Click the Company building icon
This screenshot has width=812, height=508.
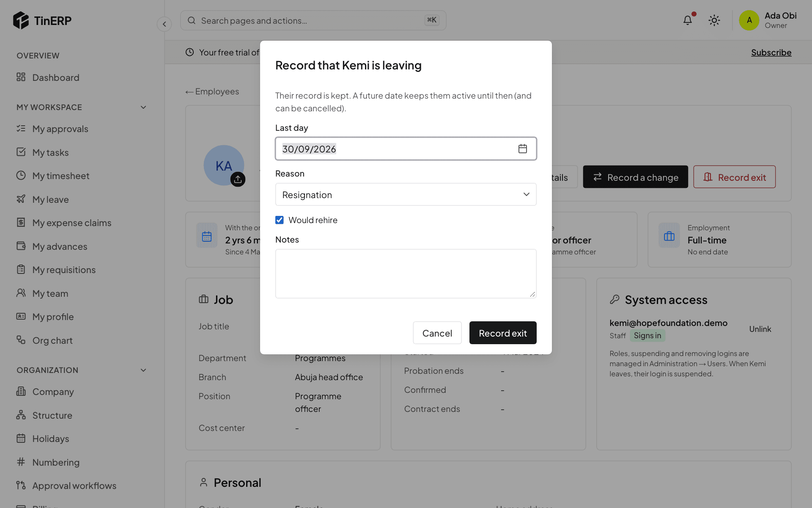[x=21, y=391]
